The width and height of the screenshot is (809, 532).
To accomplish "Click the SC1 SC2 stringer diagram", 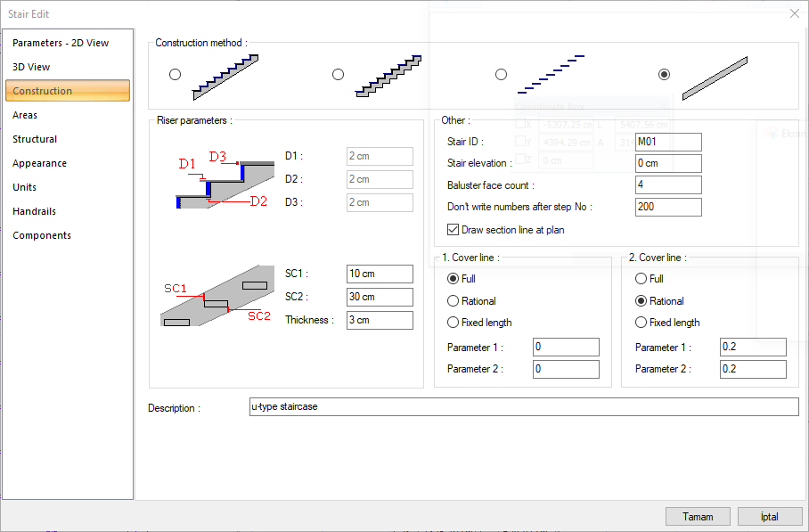I will click(x=218, y=296).
